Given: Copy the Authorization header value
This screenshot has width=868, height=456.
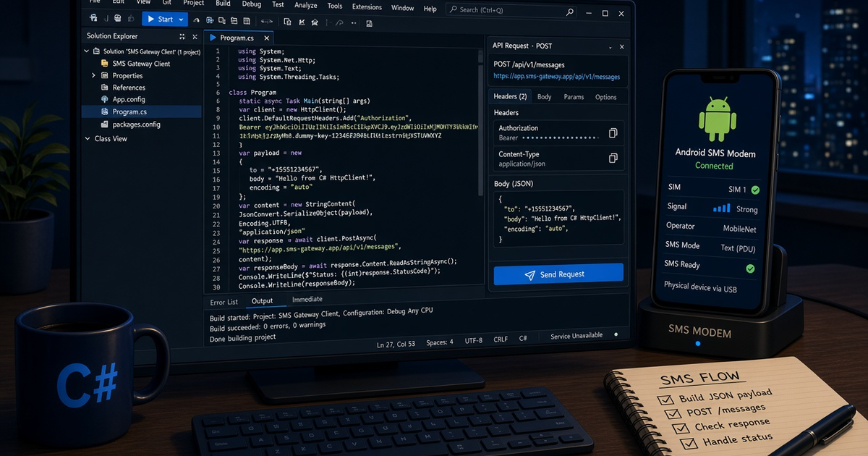Looking at the screenshot, I should tap(613, 133).
